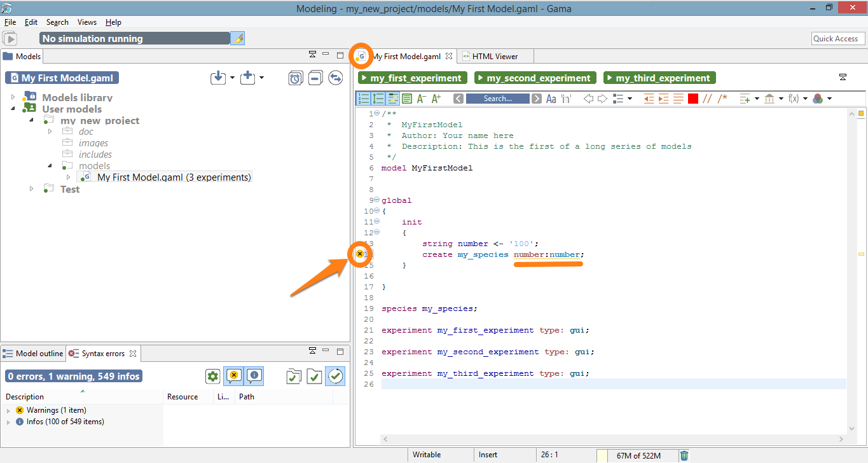
Task: Click the single folder validate icon
Action: 314,376
